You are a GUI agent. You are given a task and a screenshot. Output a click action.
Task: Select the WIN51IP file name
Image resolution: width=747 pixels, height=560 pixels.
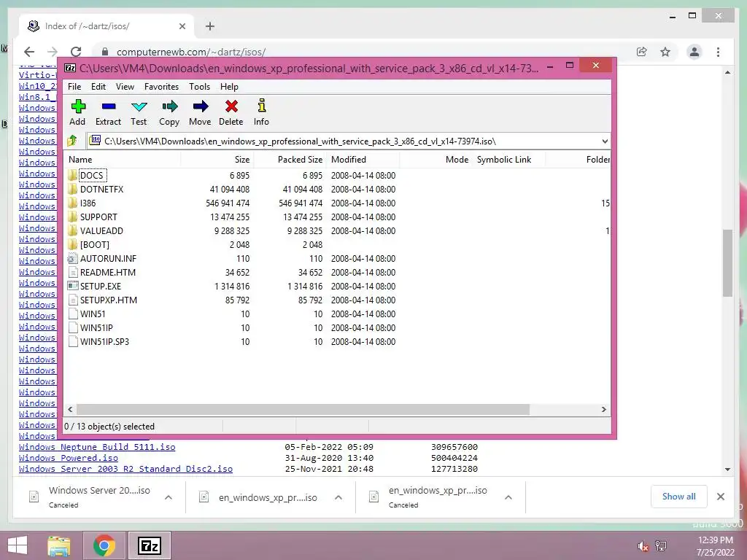click(x=97, y=328)
